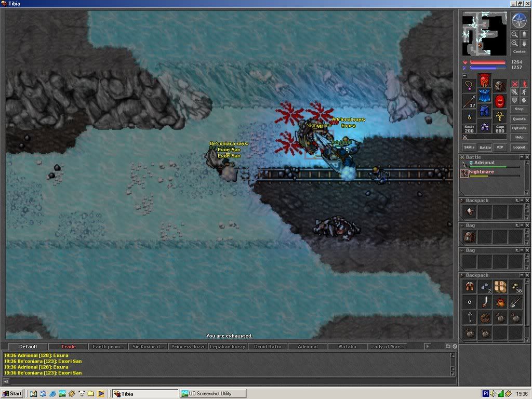532x399 pixels.
Task: Toggle secure mode hand icon
Action: click(x=524, y=100)
